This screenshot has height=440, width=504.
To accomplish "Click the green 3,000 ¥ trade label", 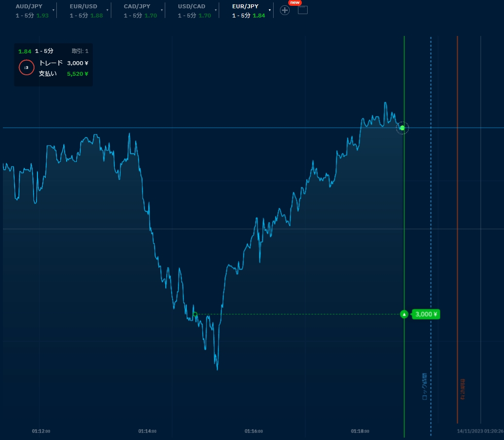I will coord(426,314).
